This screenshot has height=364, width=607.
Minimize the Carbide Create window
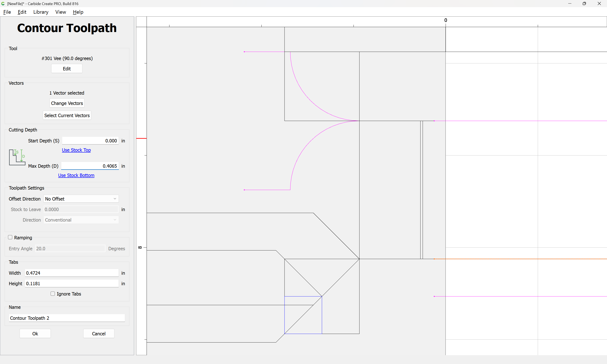[x=570, y=4]
